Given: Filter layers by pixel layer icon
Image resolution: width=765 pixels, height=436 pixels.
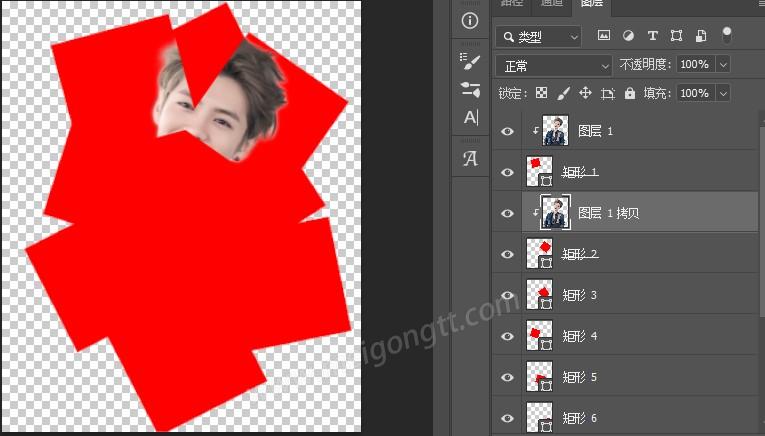Looking at the screenshot, I should (x=604, y=36).
